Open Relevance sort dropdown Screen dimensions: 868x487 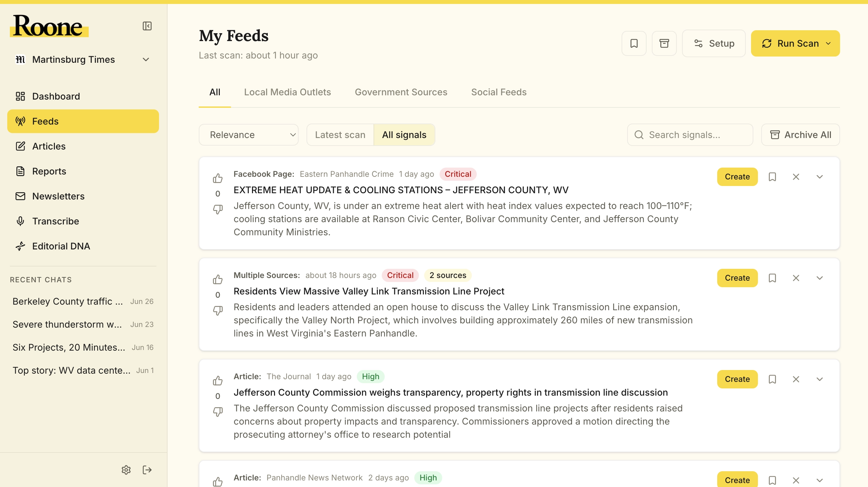[249, 135]
